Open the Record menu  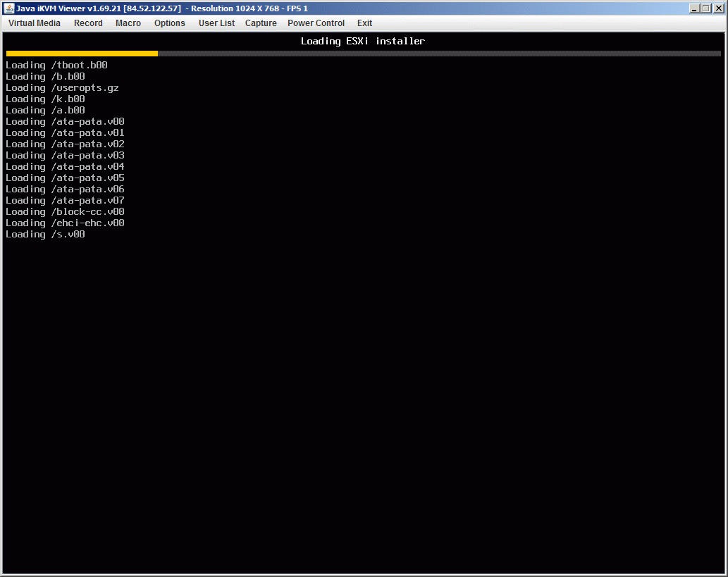tap(88, 23)
